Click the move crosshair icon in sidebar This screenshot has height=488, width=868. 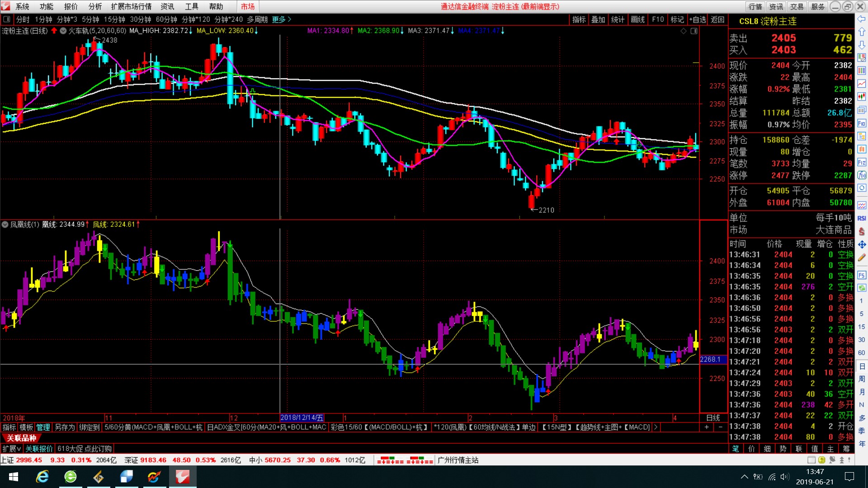[x=862, y=244]
